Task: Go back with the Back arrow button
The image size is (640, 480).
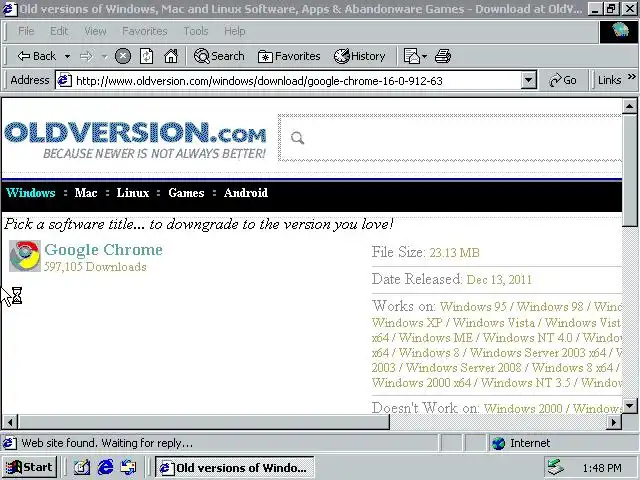Action: click(x=36, y=56)
